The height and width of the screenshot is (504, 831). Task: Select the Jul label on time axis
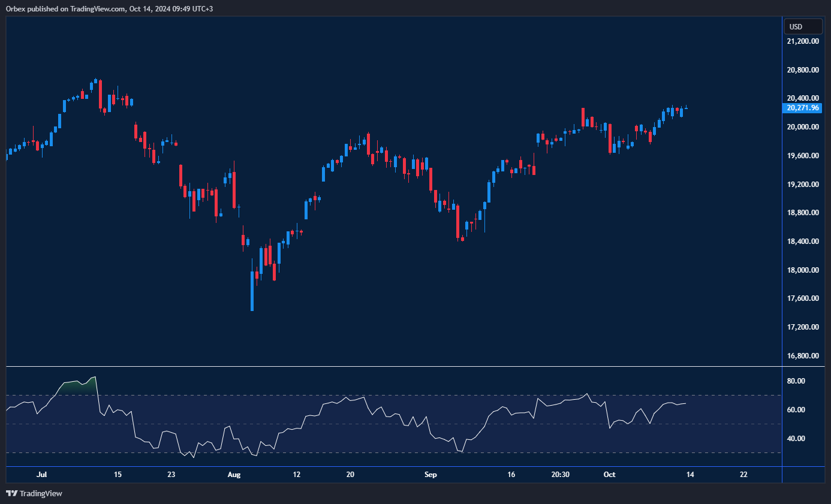click(41, 475)
